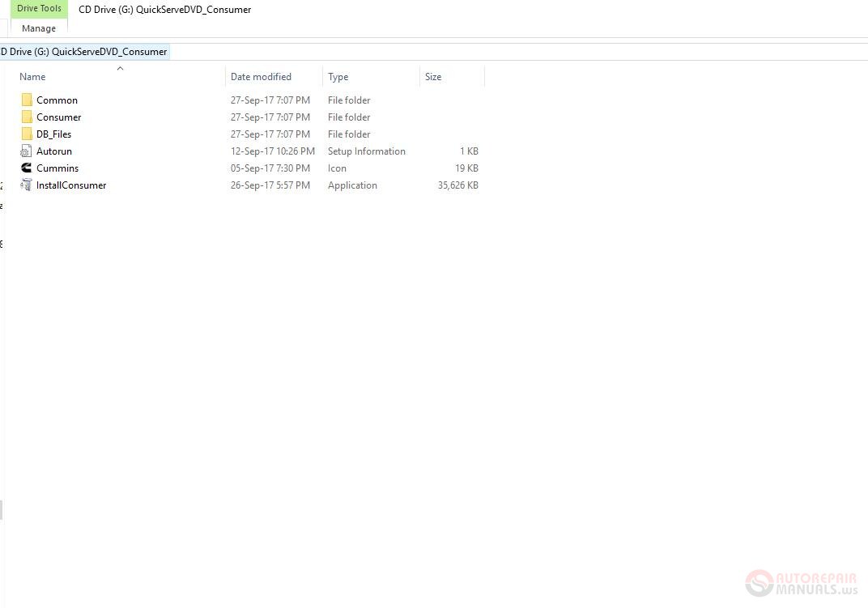868x608 pixels.
Task: Open the Drive Tools ribbon tab
Action: click(x=40, y=8)
